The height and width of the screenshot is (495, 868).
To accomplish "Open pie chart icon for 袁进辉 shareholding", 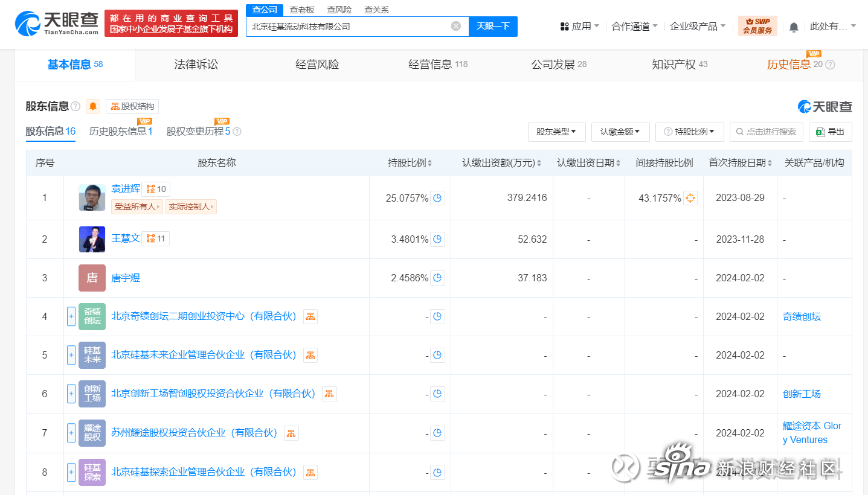I will coord(438,198).
